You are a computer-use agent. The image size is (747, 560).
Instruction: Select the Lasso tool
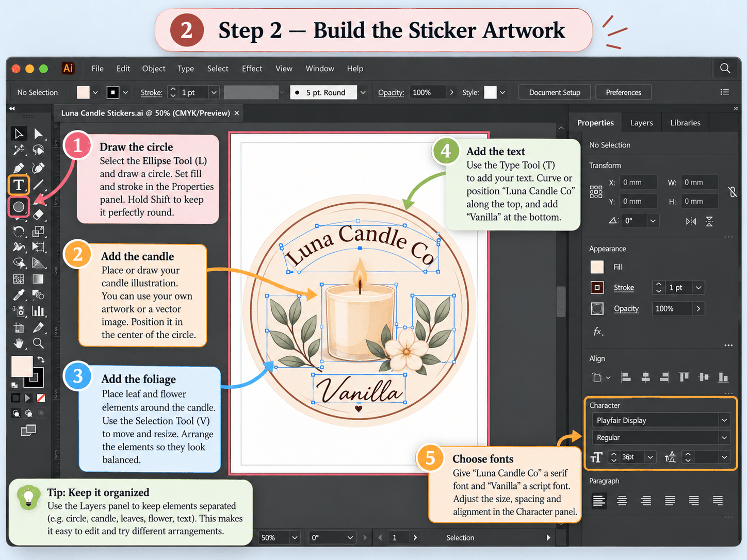click(38, 150)
